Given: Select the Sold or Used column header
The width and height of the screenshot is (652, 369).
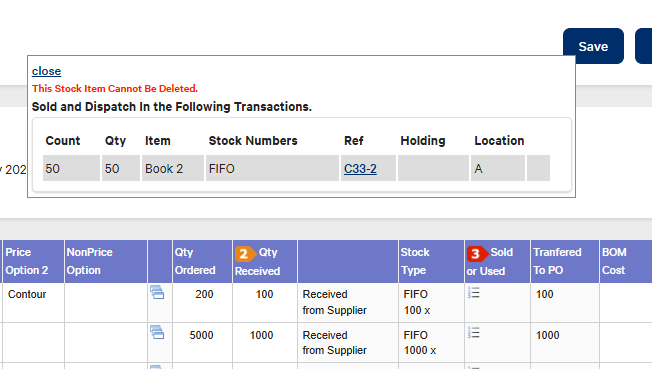Looking at the screenshot, I should click(x=497, y=261).
